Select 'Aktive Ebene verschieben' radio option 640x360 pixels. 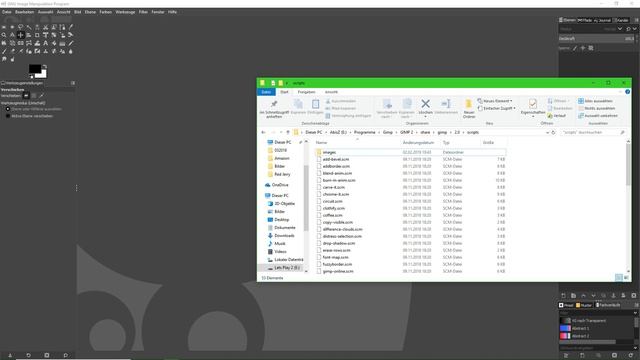point(7,116)
